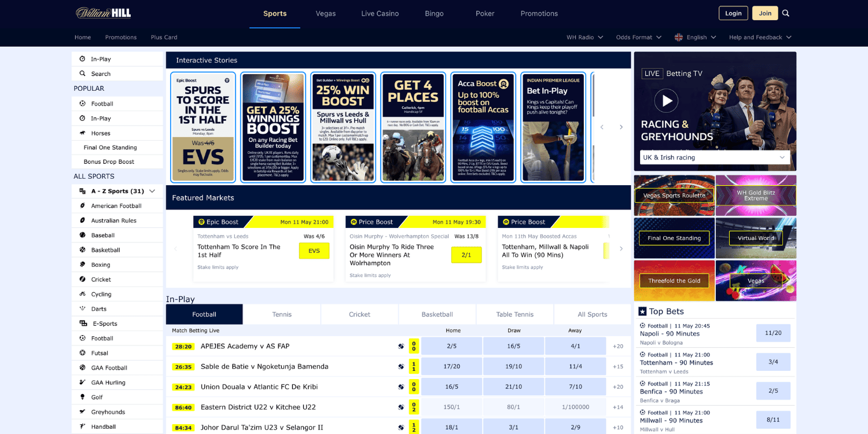868x434 pixels.
Task: Click the 2/1 Price Boost odds button
Action: 466,255
